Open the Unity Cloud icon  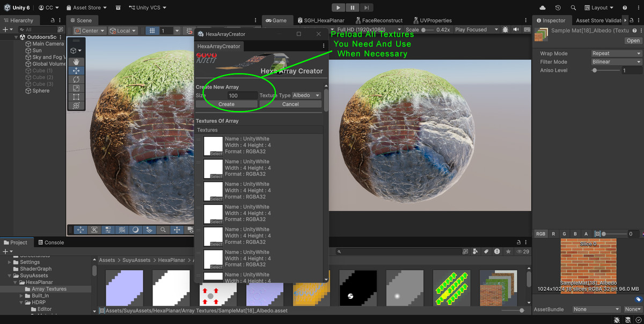pos(543,8)
